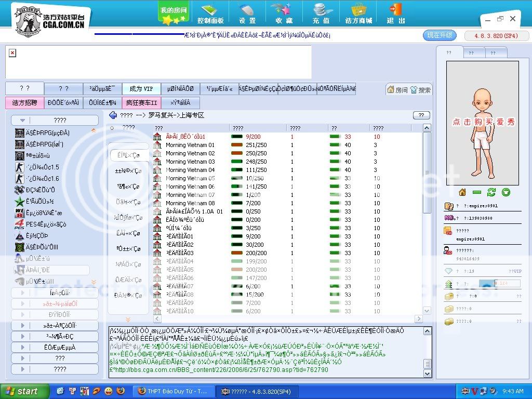This screenshot has height=399, width=532.
Task: Collapse the top game category section arrow
Action: click(22, 121)
